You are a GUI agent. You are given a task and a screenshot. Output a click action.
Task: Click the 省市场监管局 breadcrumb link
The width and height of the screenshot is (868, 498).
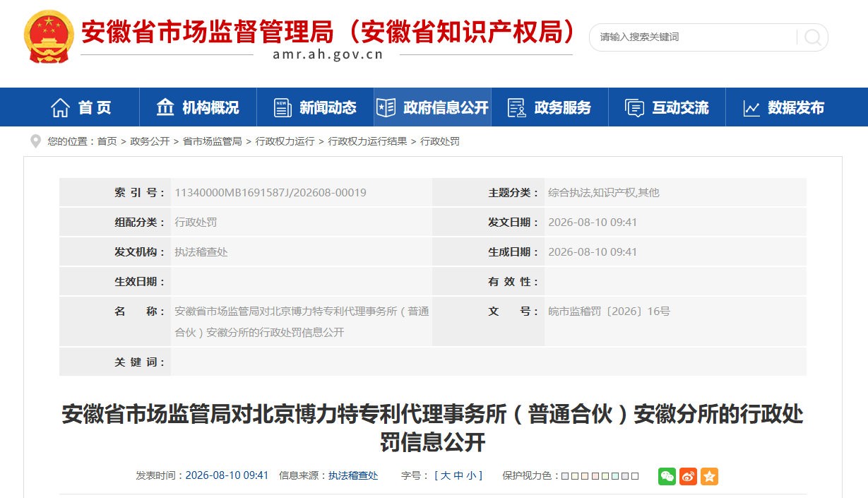212,141
